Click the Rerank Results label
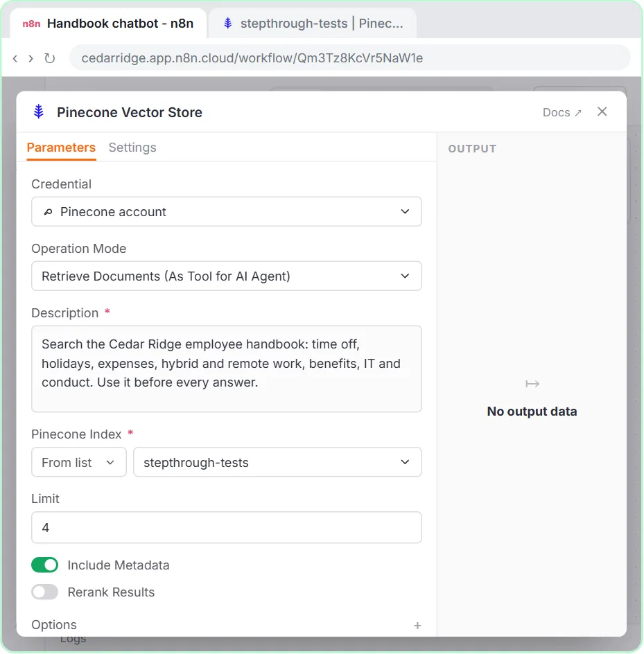The width and height of the screenshot is (644, 654). tap(111, 592)
